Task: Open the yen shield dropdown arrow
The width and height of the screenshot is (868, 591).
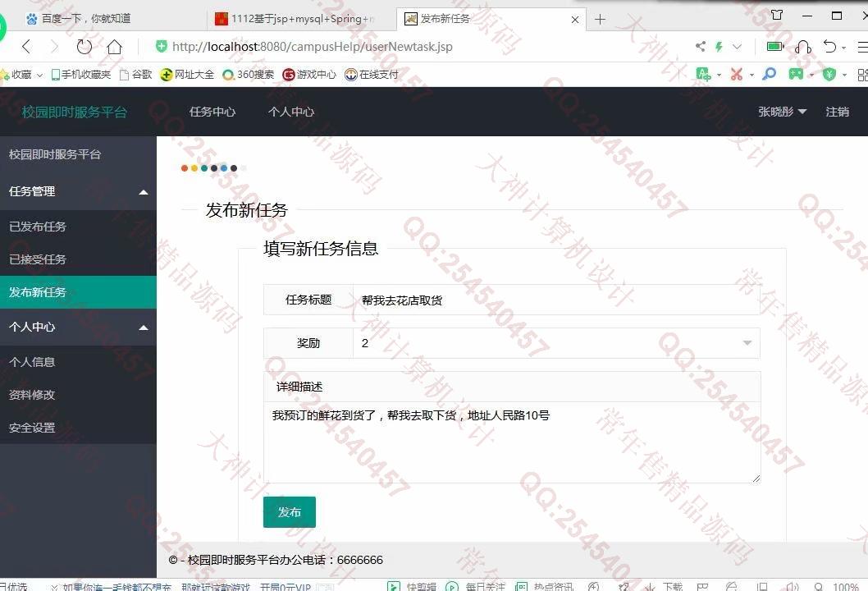Action: coord(844,74)
